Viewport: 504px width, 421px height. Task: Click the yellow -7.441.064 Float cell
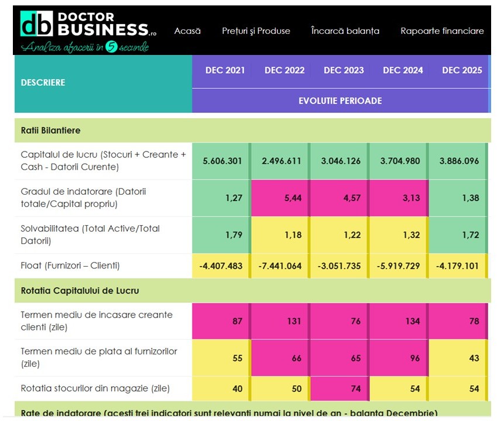[281, 266]
